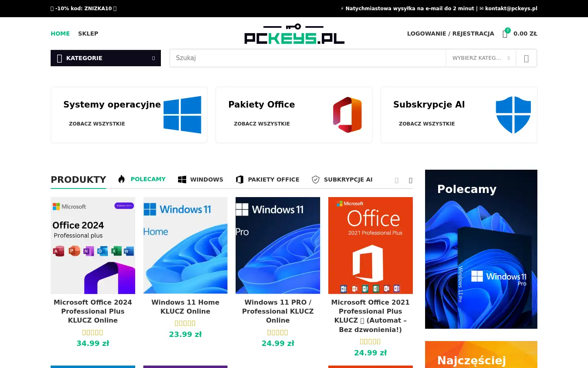Open the Wybierz kategorię search dropdown
The height and width of the screenshot is (368, 588).
point(481,58)
